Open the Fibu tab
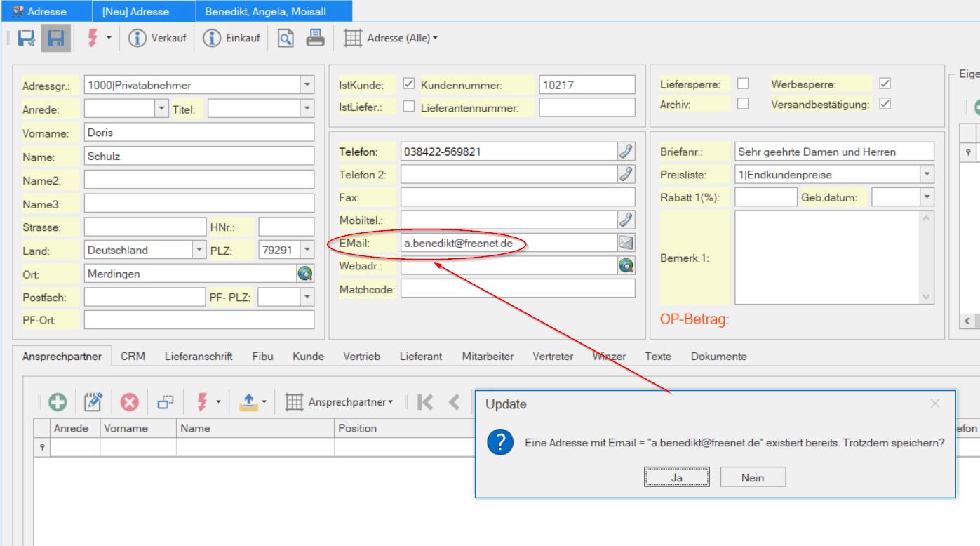 point(263,357)
